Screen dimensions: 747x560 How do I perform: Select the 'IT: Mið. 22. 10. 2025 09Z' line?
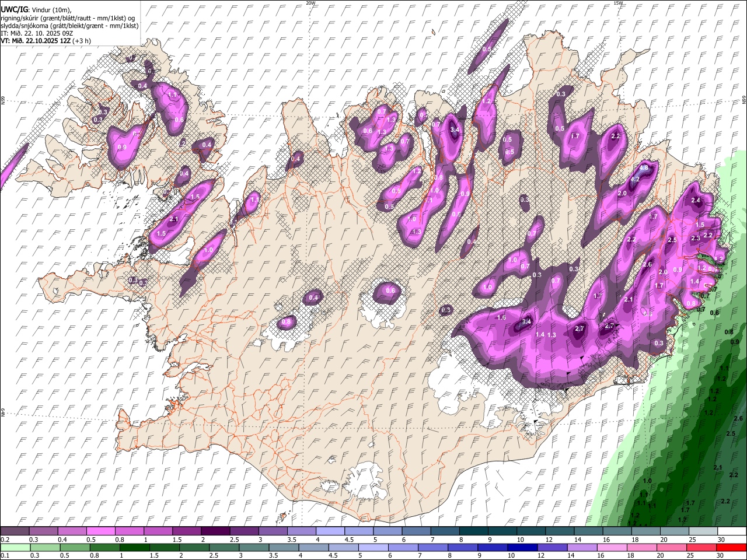(37, 33)
